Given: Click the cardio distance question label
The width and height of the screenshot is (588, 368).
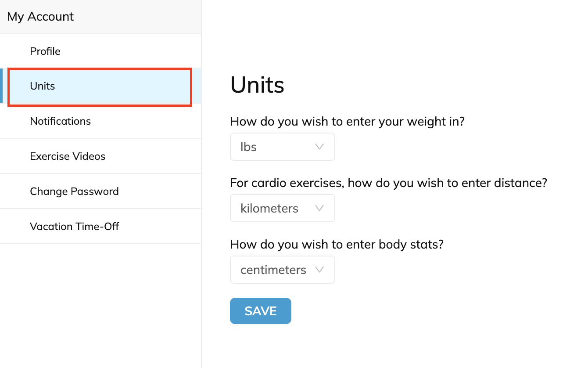Looking at the screenshot, I should 388,183.
